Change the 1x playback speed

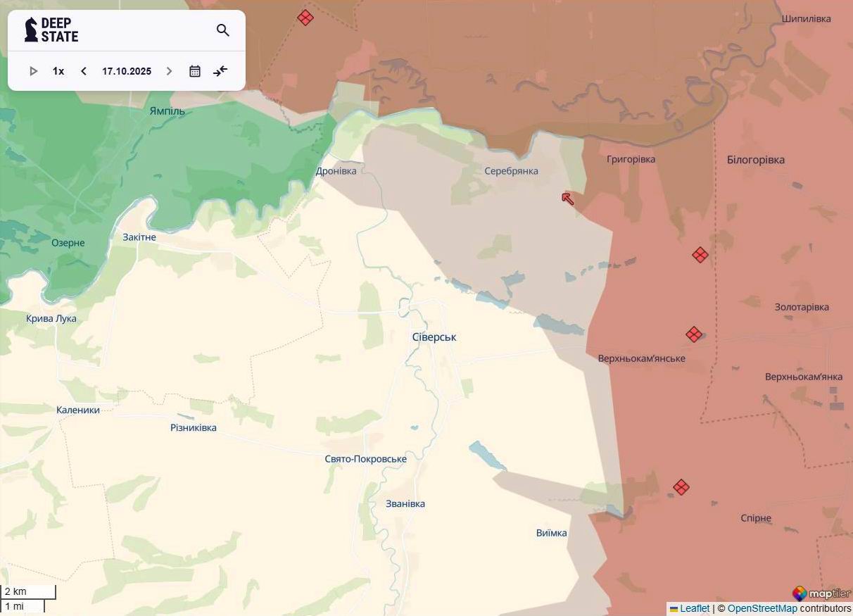click(x=58, y=71)
